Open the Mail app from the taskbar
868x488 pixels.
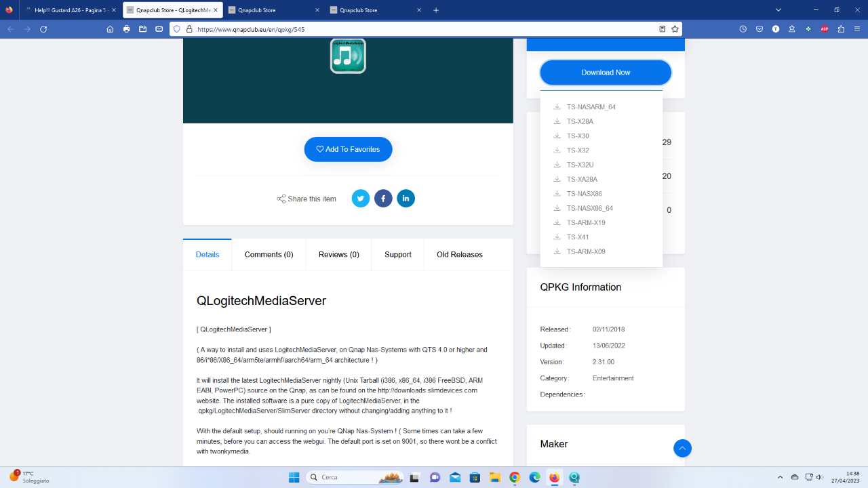(455, 477)
